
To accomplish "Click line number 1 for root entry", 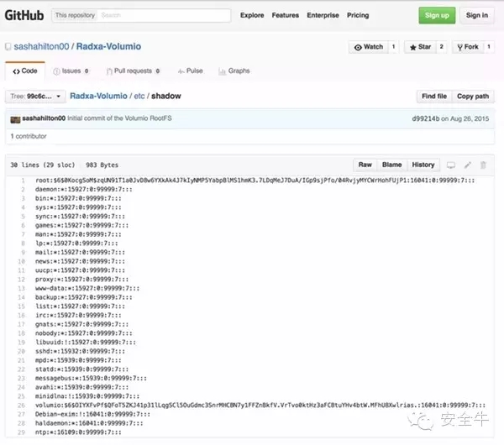I will [23, 181].
